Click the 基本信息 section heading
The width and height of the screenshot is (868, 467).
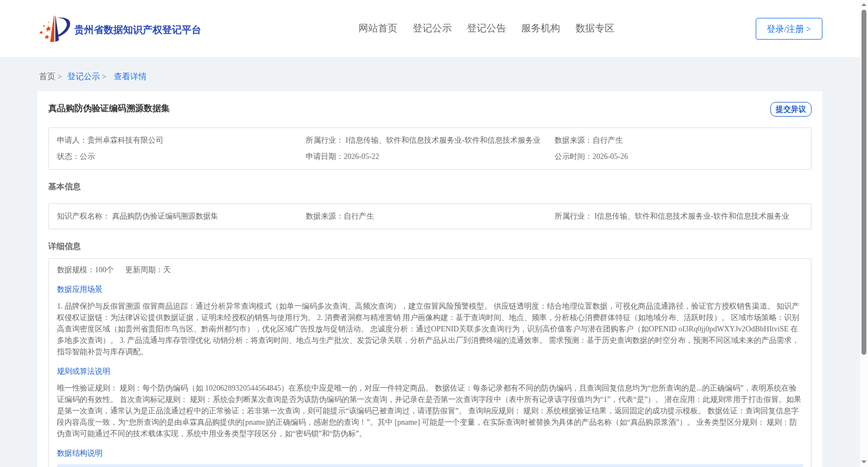(65, 187)
